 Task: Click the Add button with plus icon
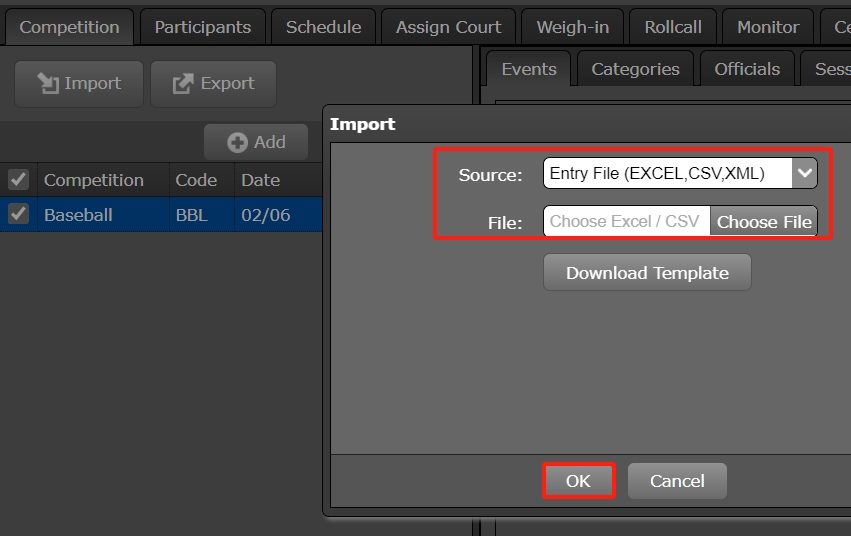tap(256, 142)
